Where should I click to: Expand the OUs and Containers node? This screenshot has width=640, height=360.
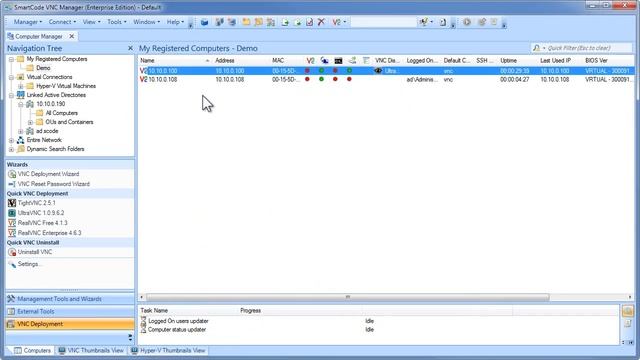[x=30, y=122]
